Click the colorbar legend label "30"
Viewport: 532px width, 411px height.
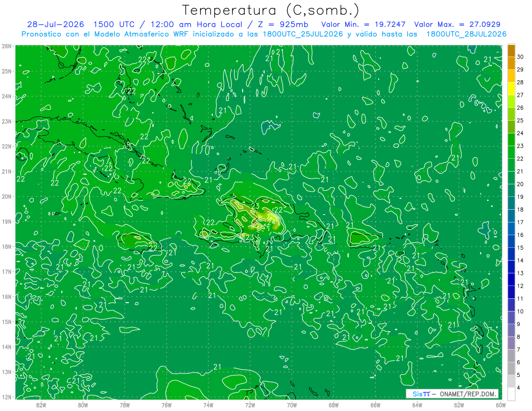pos(520,57)
